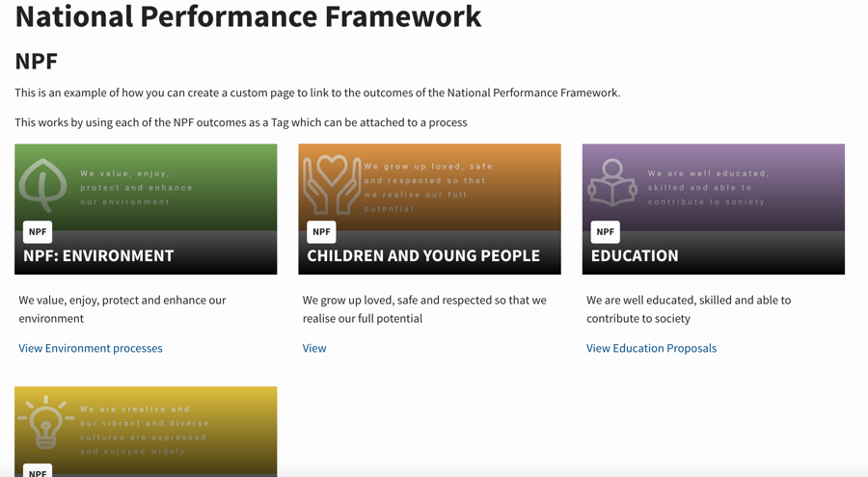The height and width of the screenshot is (477, 868).
Task: Open the View Education Proposals link
Action: tap(651, 348)
